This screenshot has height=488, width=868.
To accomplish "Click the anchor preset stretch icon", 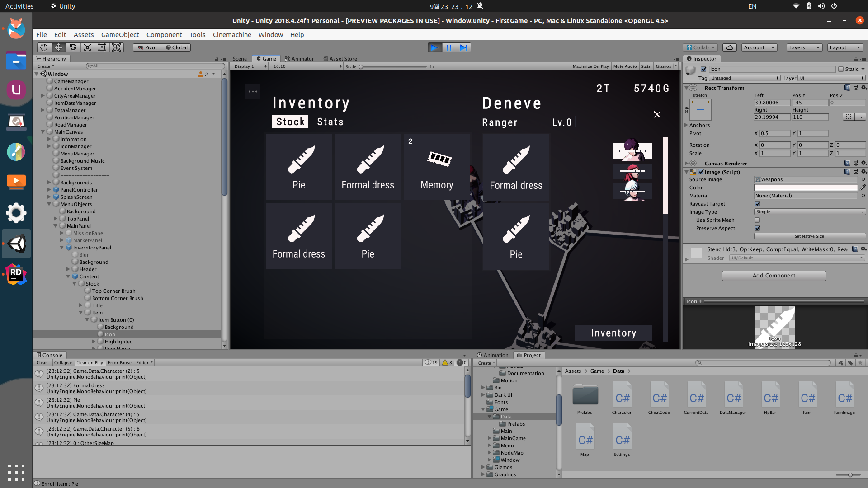I will (700, 110).
